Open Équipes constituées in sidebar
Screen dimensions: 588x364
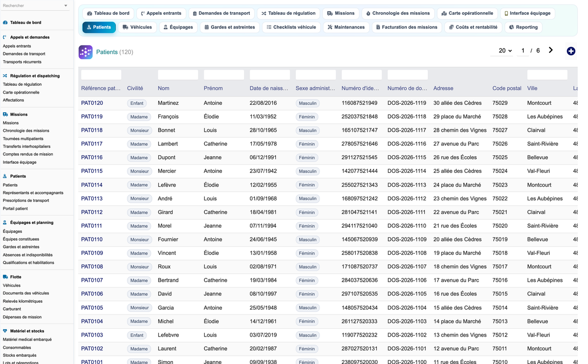coord(21,239)
